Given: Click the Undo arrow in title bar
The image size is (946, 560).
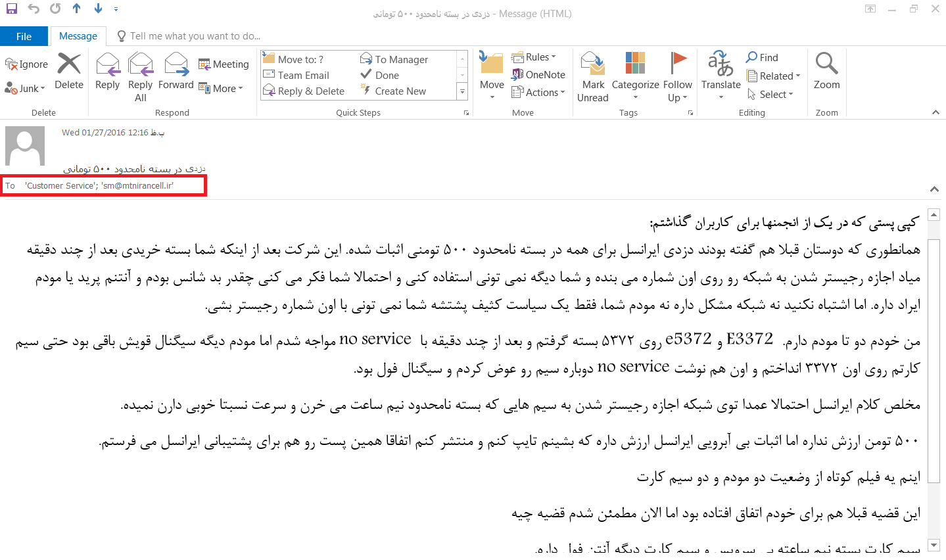Looking at the screenshot, I should click(x=34, y=9).
